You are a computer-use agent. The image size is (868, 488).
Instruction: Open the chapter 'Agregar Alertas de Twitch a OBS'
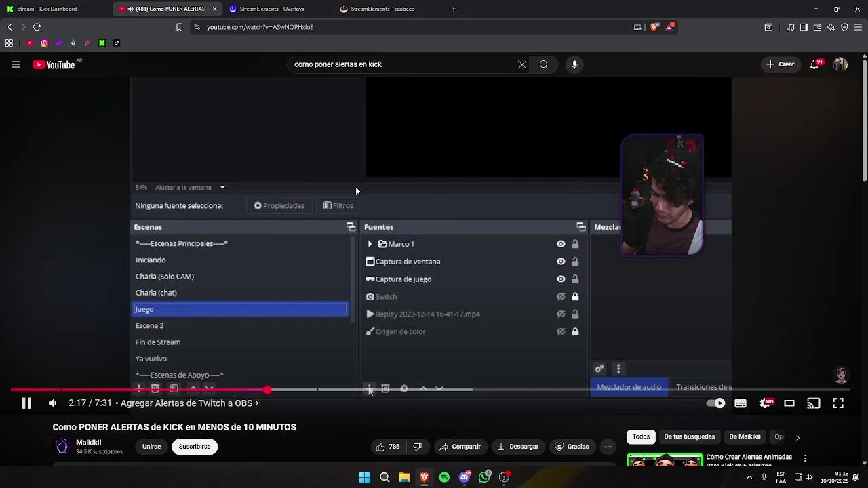pos(190,403)
